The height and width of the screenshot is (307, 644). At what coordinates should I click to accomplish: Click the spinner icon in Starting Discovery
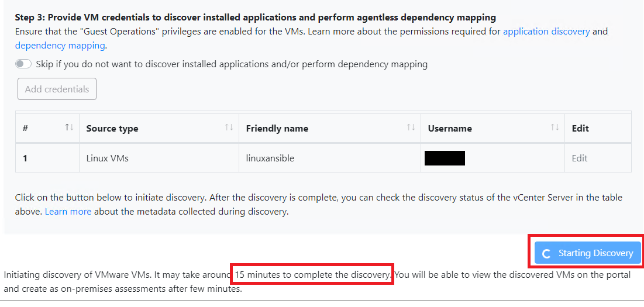pyautogui.click(x=546, y=253)
